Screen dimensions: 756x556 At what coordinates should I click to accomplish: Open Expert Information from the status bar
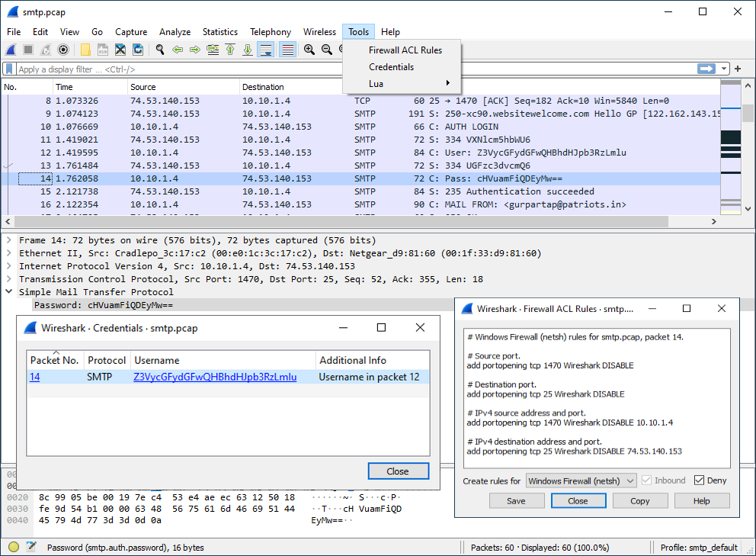pos(13,547)
